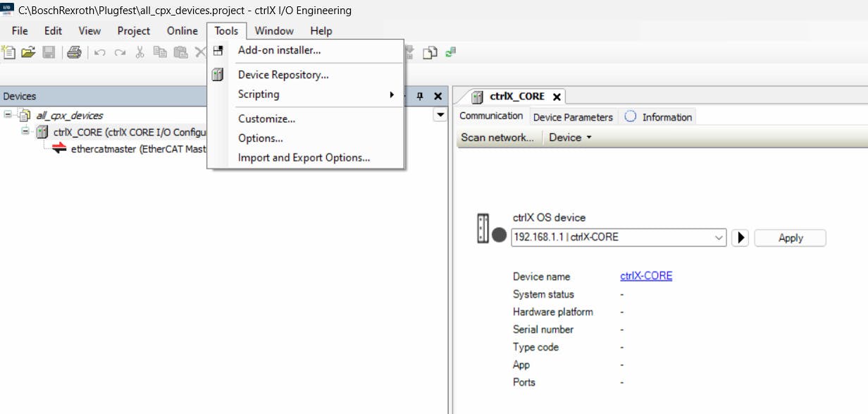Click the Type code label

click(x=535, y=347)
